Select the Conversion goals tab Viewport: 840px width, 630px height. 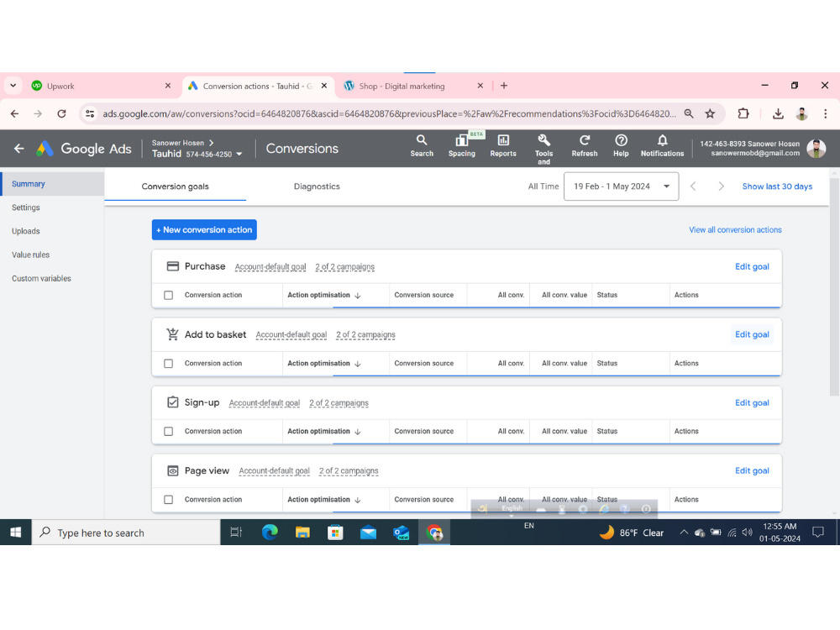[176, 186]
